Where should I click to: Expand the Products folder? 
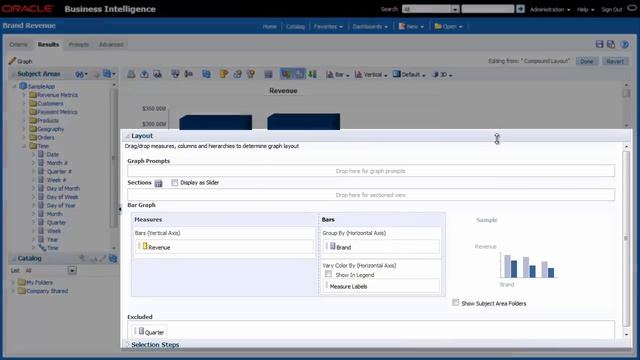tap(24, 120)
